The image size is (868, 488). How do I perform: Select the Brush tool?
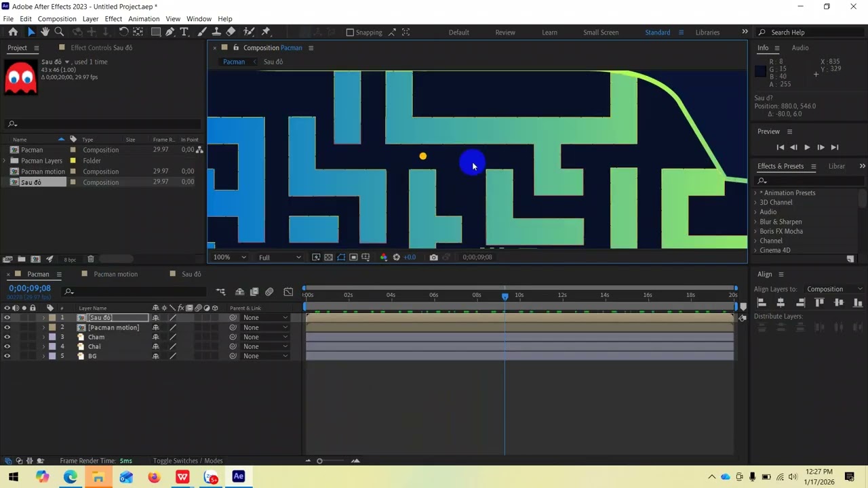point(202,32)
